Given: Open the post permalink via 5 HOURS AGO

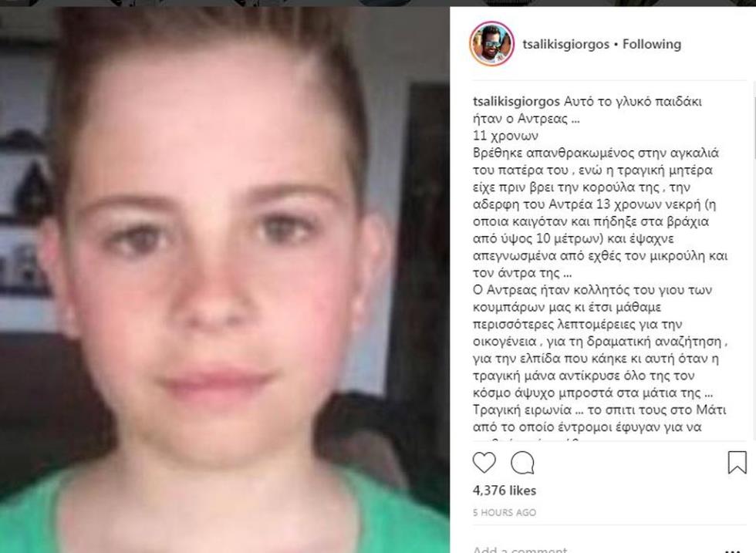Looking at the screenshot, I should (x=505, y=512).
